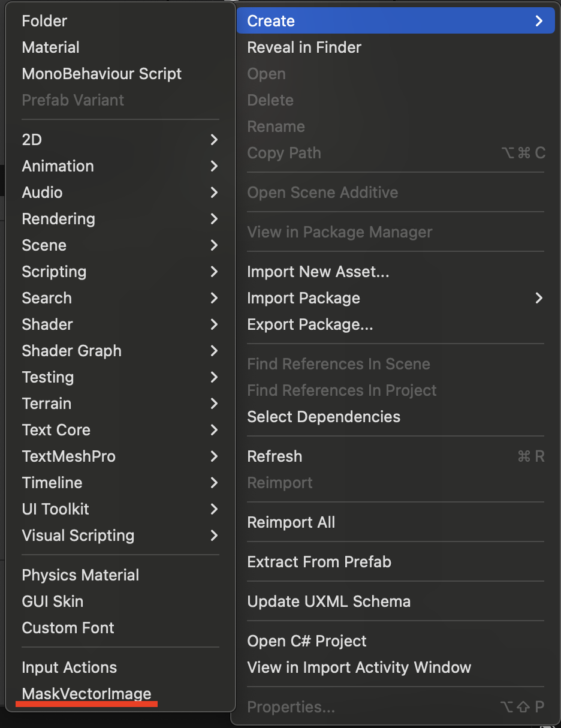Select Reimport All
This screenshot has height=728, width=561.
pyautogui.click(x=291, y=522)
